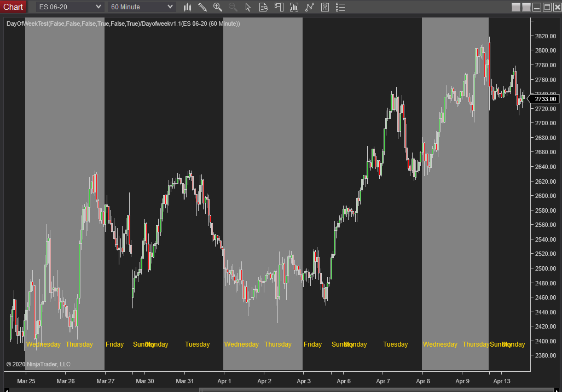Click the 2400.00 price axis label
562x392 pixels.
546,341
